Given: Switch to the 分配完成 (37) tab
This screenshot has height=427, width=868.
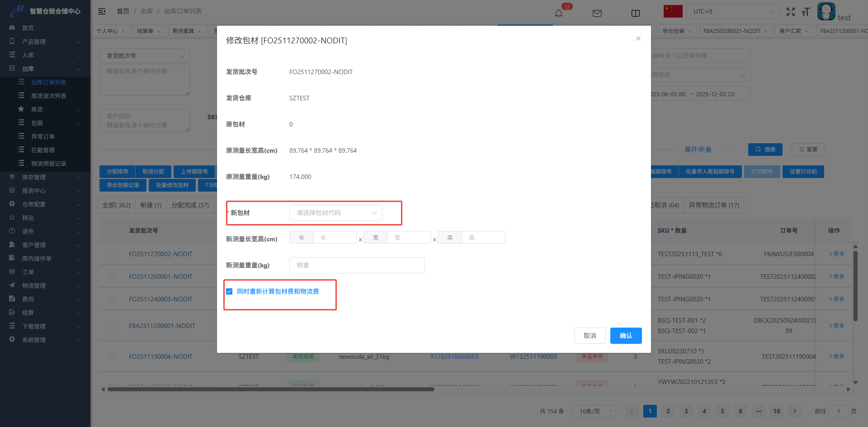Looking at the screenshot, I should pyautogui.click(x=190, y=205).
